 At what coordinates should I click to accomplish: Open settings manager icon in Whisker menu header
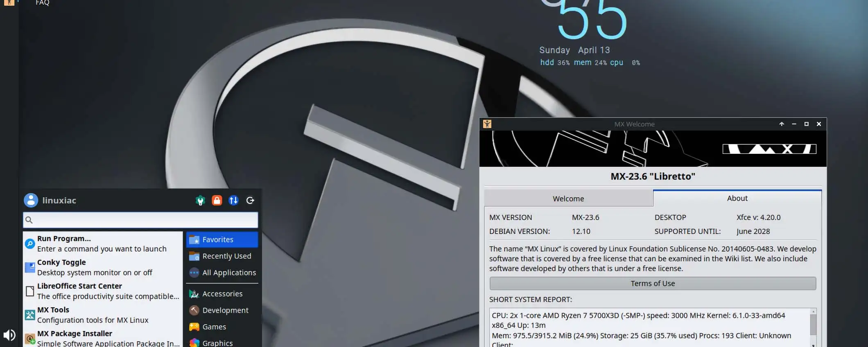tap(200, 200)
